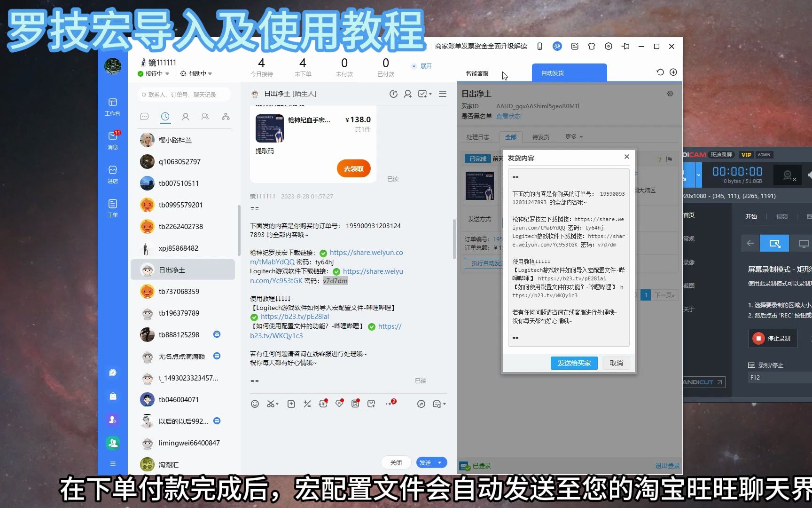Screen dimensions: 812x508
Task: Click the REC recording time display
Action: pos(738,172)
